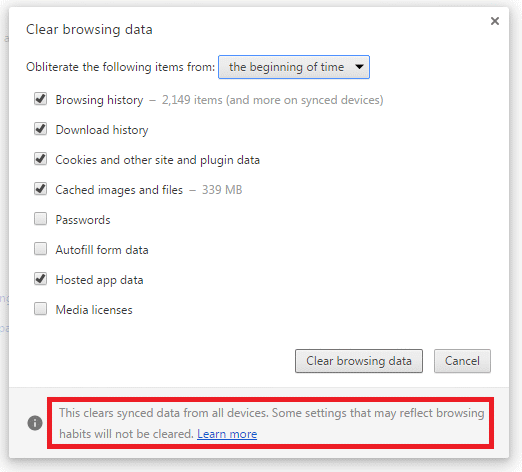This screenshot has height=472, width=522.
Task: Click the Media licenses label
Action: (x=94, y=310)
